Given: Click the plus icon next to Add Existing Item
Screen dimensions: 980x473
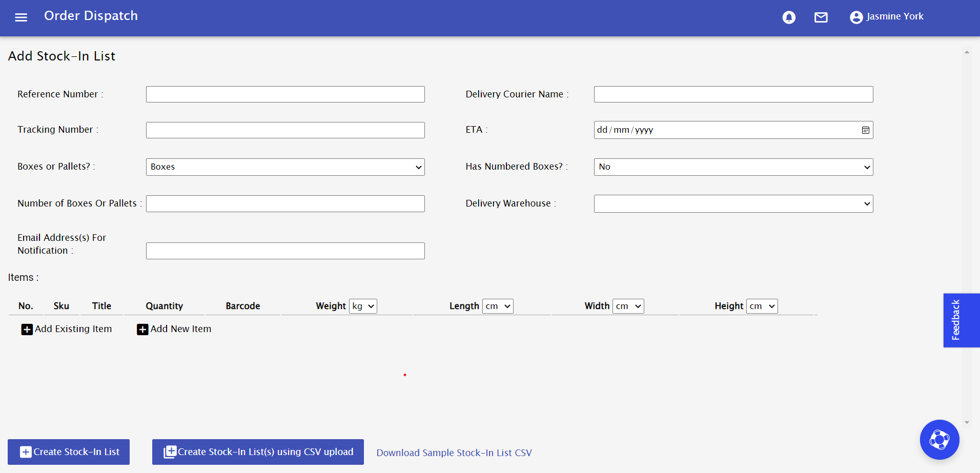Looking at the screenshot, I should click(27, 329).
